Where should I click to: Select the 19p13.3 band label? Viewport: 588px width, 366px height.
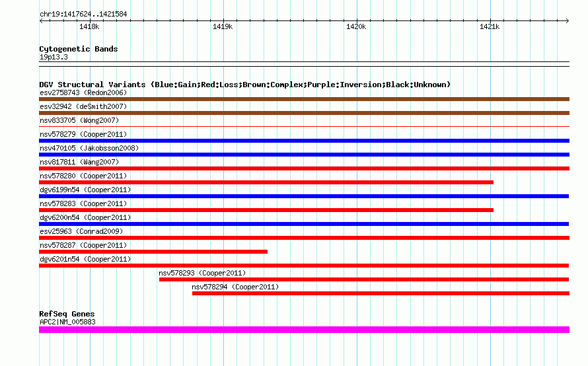tap(54, 57)
